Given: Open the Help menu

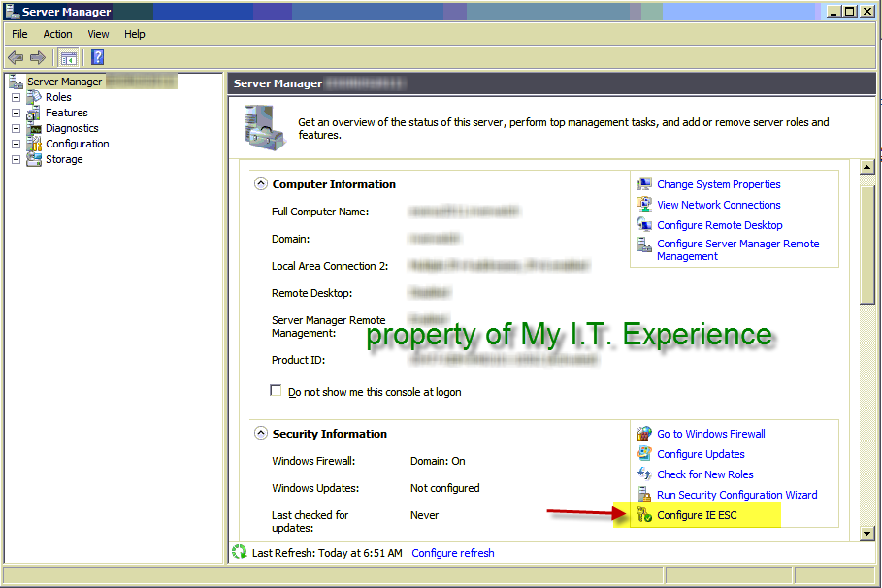Looking at the screenshot, I should pyautogui.click(x=135, y=34).
